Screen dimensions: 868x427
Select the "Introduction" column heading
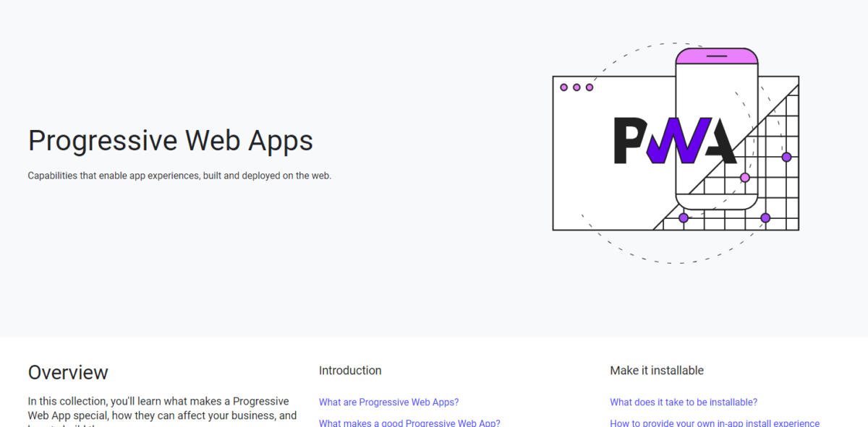[350, 370]
